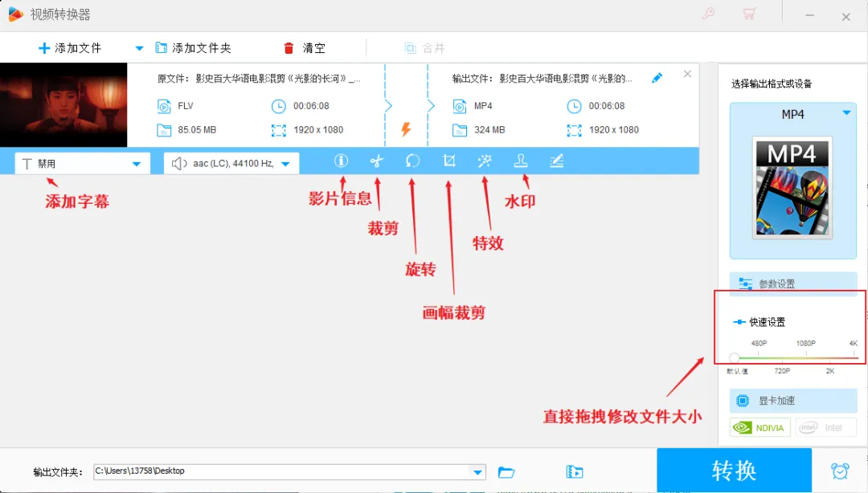Click the Clear (清空) trash button
Viewport: 868px width, 493px height.
point(305,48)
